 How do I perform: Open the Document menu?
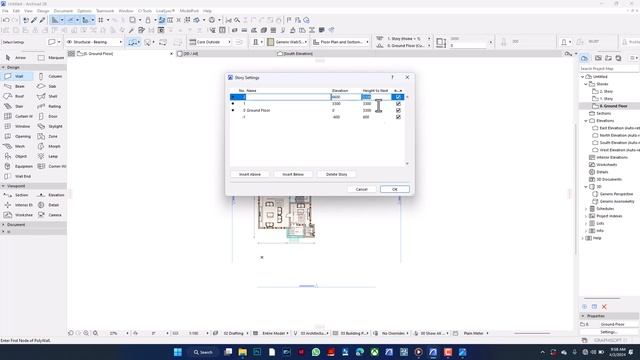[x=63, y=11]
